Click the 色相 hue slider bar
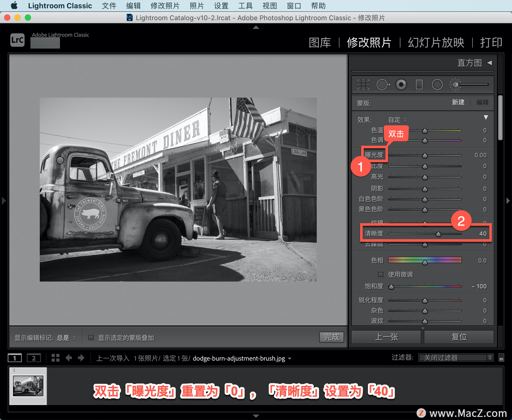This screenshot has height=420, width=512. (425, 260)
